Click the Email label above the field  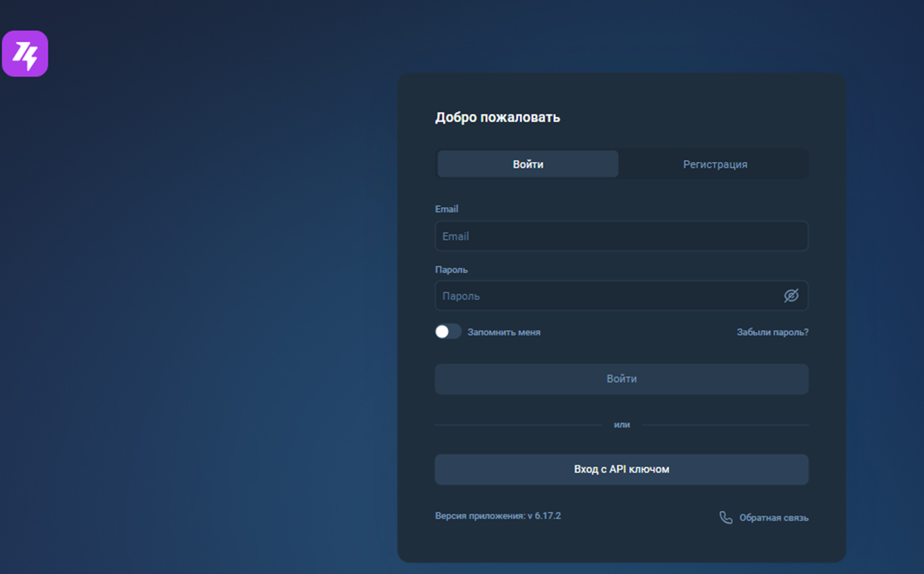(447, 209)
